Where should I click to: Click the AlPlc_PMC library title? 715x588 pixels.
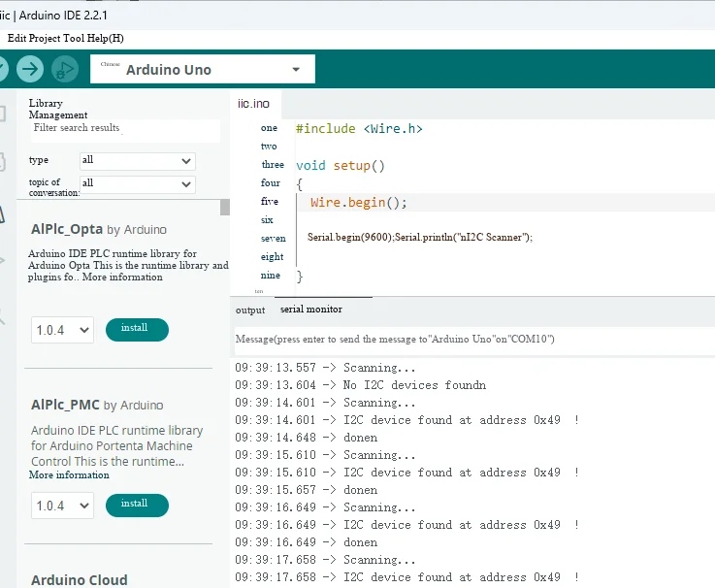coord(65,405)
